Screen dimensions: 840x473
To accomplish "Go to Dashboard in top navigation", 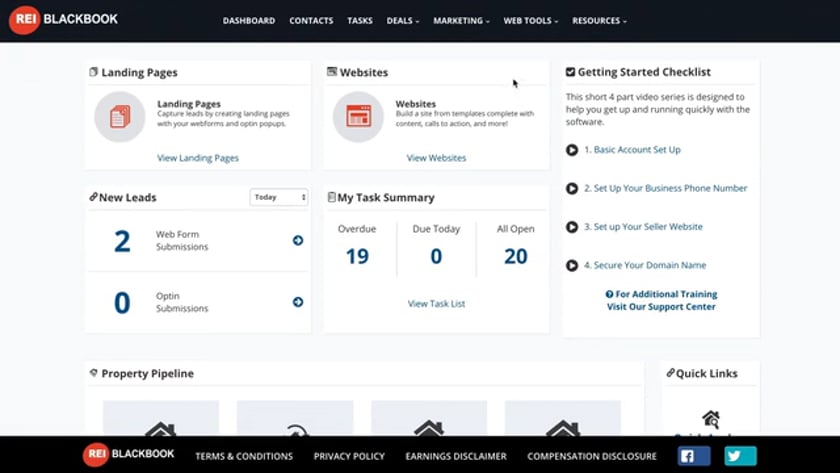I will coord(249,21).
